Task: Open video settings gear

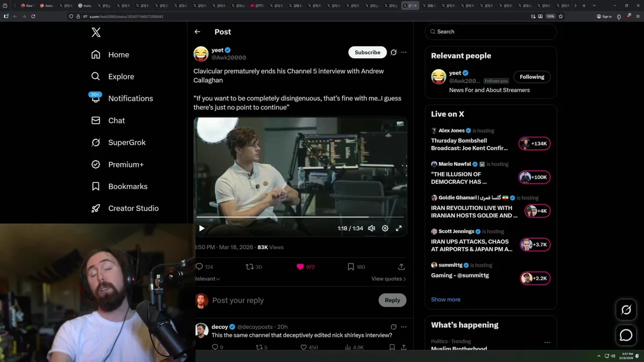Action: point(385,228)
